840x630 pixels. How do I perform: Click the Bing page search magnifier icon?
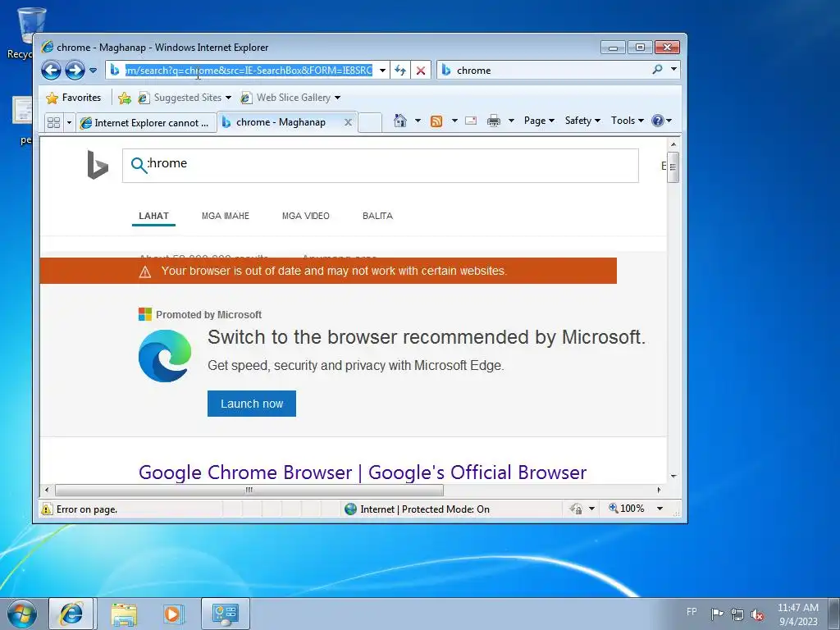[x=139, y=165]
